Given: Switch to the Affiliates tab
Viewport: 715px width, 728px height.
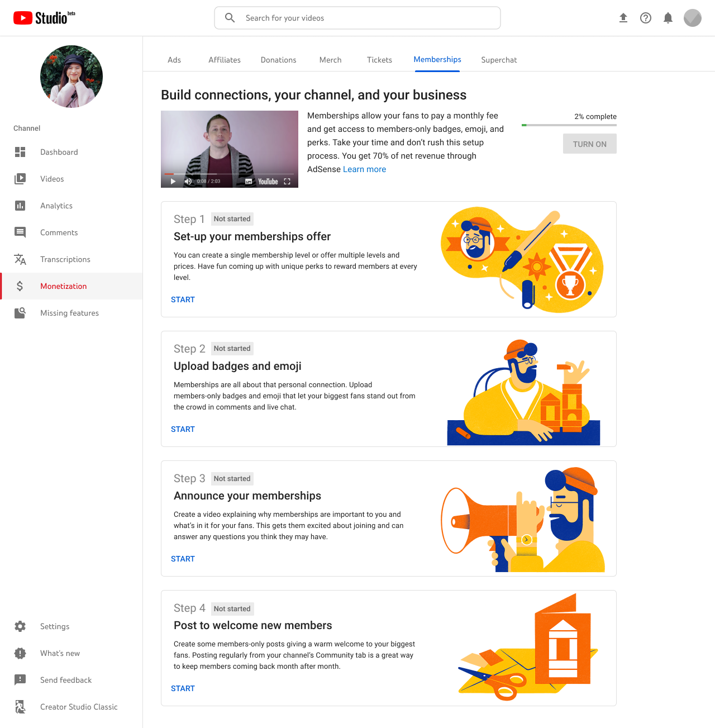Looking at the screenshot, I should point(225,60).
